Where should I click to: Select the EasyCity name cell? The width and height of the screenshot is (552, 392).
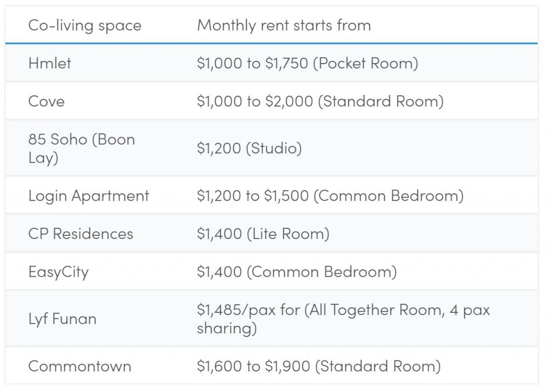pos(58,271)
